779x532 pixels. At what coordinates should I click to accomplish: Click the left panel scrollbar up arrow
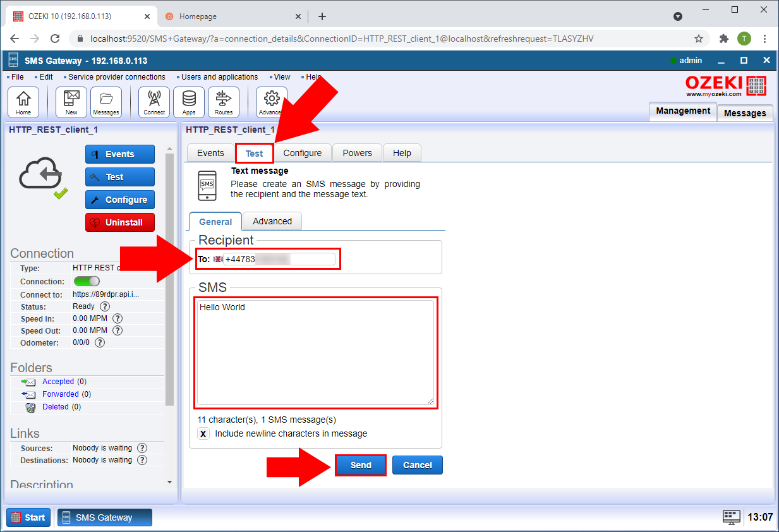click(x=169, y=149)
